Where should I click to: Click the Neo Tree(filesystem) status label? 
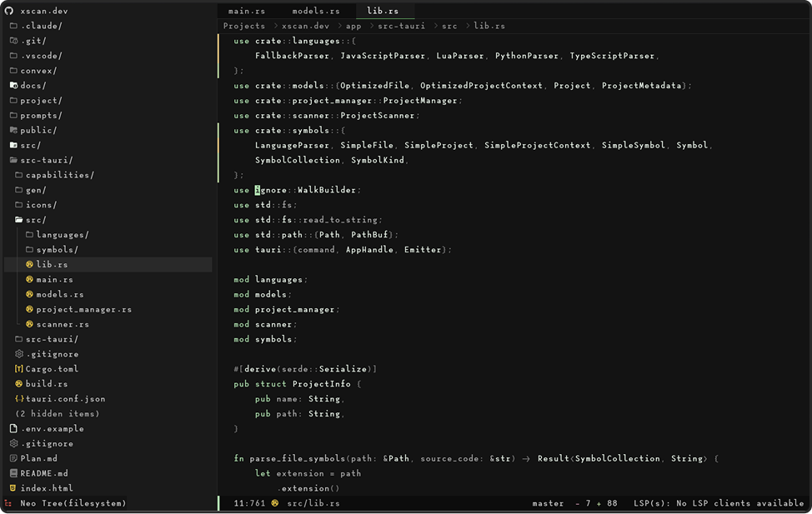[73, 503]
